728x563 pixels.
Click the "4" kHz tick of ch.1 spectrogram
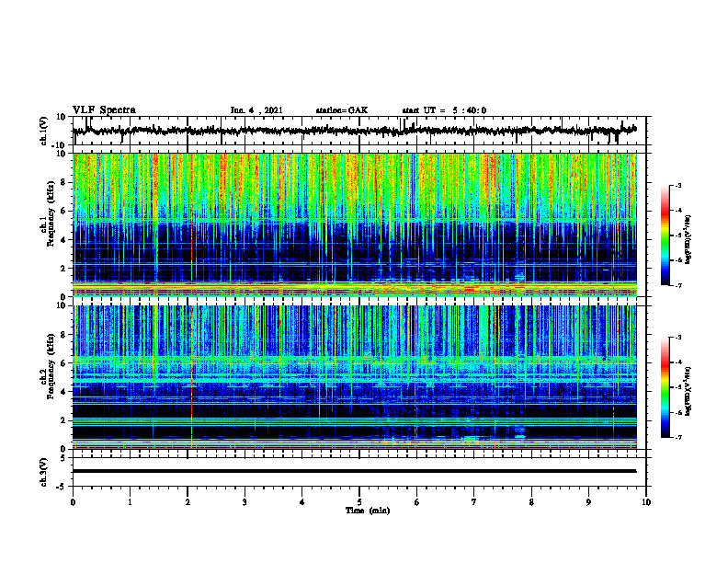point(64,240)
